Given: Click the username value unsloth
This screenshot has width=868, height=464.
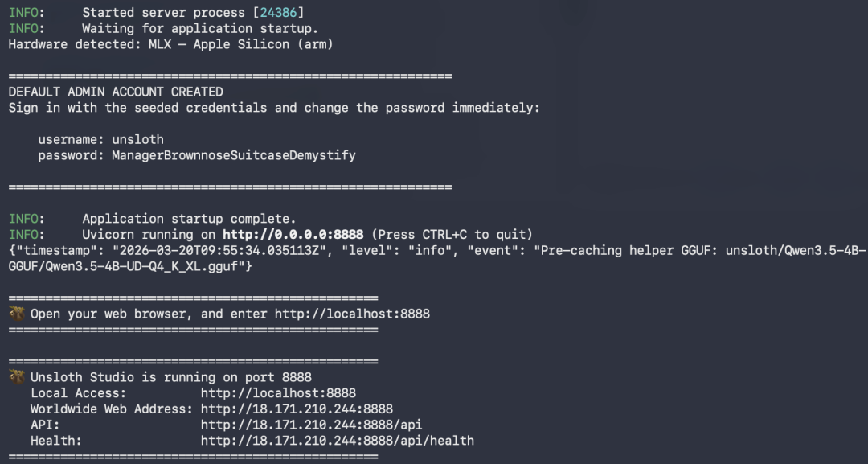Looking at the screenshot, I should tap(138, 140).
